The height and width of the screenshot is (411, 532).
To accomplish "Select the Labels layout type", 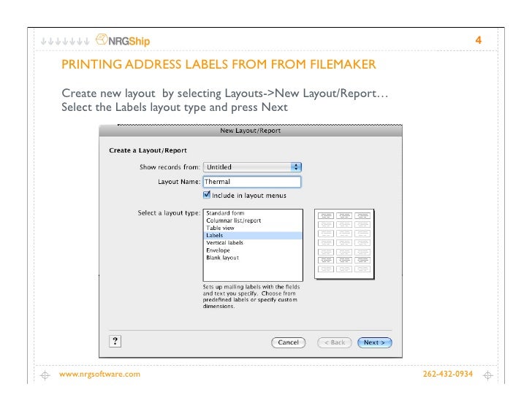I will [x=252, y=236].
